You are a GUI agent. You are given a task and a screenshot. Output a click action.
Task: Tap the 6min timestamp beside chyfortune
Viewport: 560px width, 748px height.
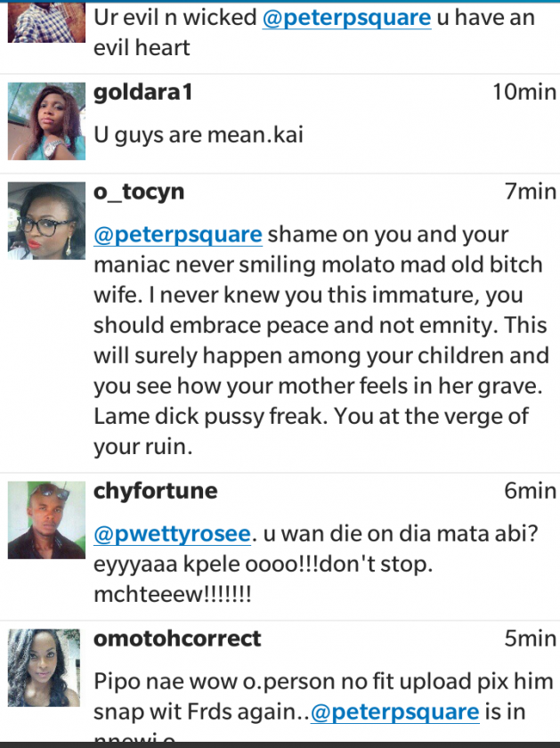[x=531, y=491]
